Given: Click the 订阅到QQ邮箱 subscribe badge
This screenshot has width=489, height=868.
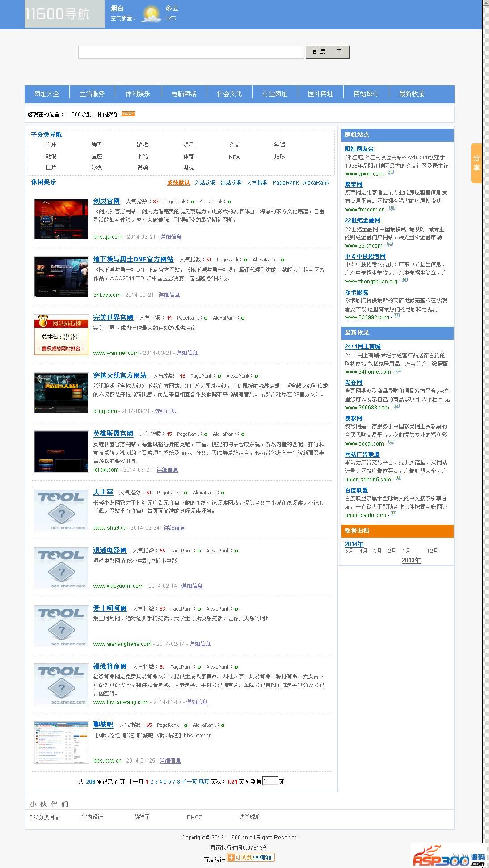Looking at the screenshot, I should tap(251, 857).
